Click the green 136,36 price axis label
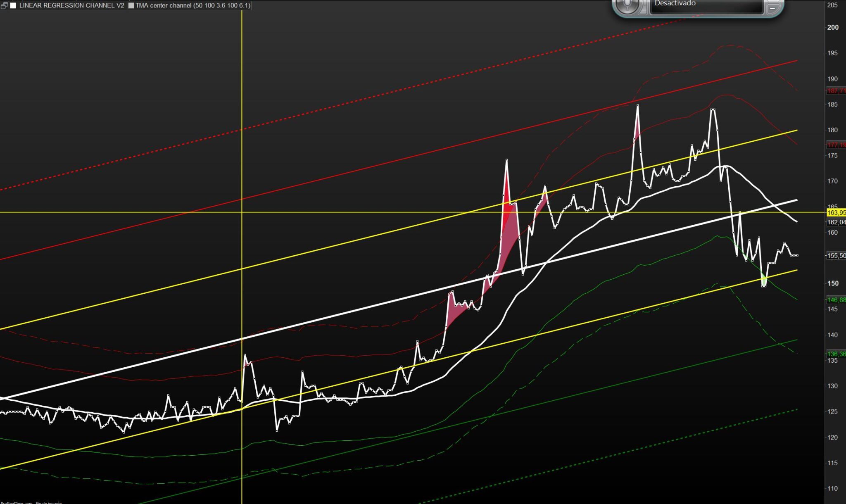Image resolution: width=846 pixels, height=504 pixels. (836, 354)
